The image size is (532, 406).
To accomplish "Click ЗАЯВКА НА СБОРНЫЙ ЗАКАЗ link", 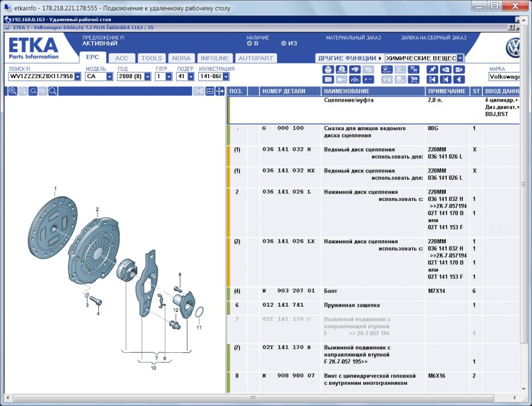I will click(x=434, y=38).
